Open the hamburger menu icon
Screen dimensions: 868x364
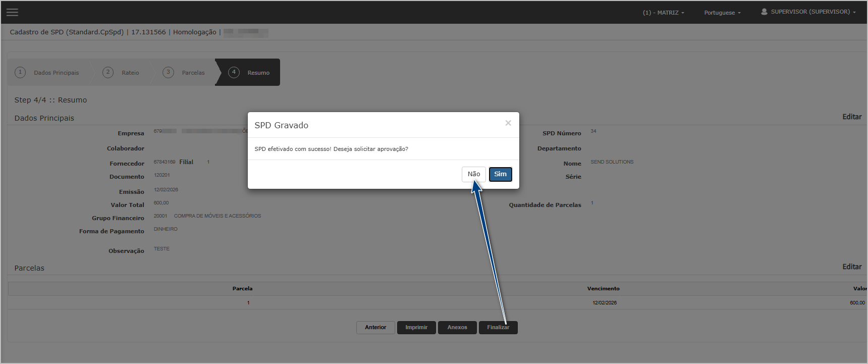(12, 12)
